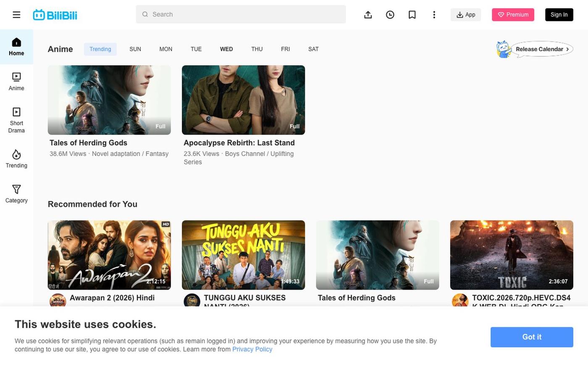Open the upload icon

pyautogui.click(x=368, y=15)
